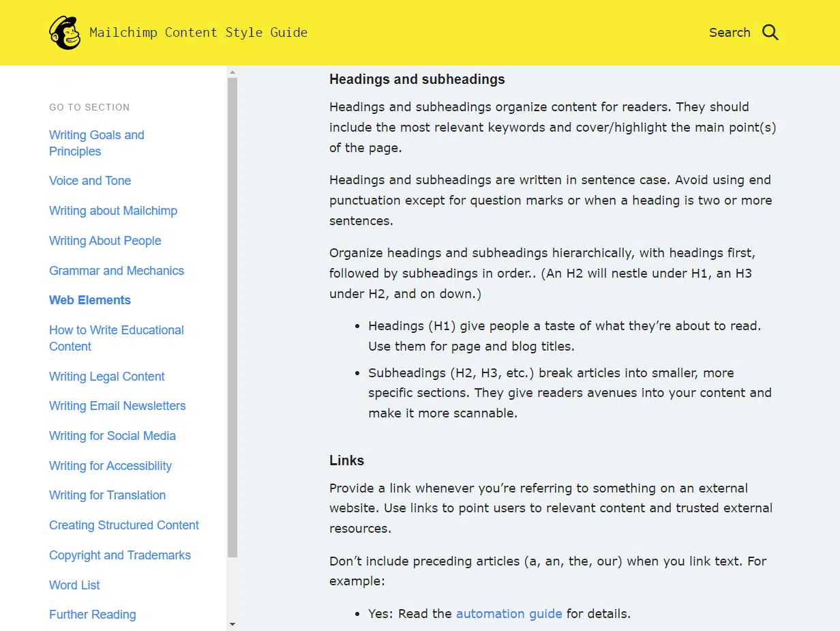
Task: Jump to Grammar and Mechanics section
Action: click(x=117, y=271)
